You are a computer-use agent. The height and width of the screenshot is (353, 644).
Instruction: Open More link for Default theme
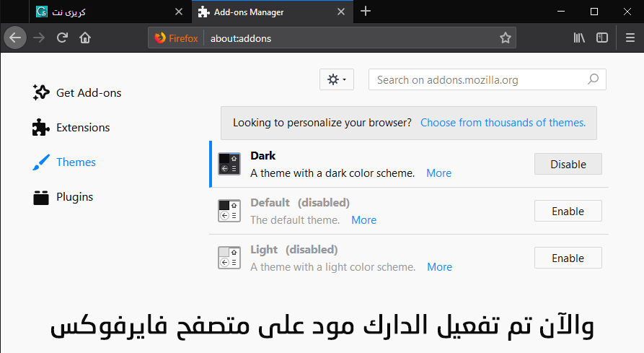point(364,220)
